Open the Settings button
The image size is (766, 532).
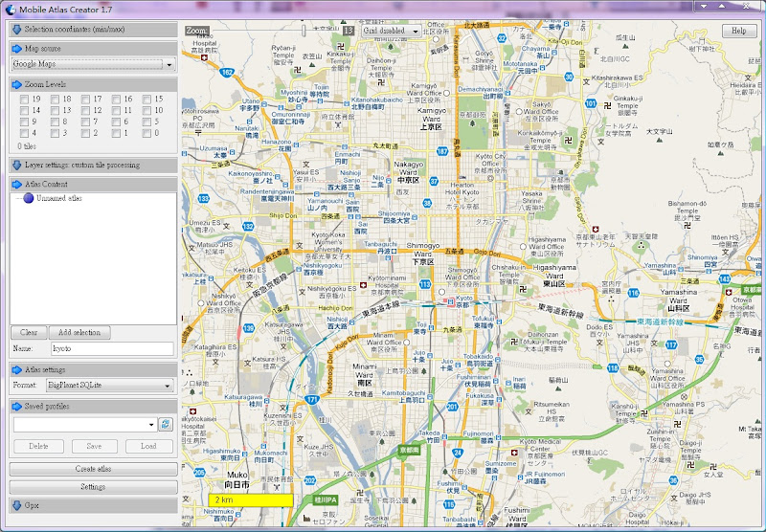93,487
